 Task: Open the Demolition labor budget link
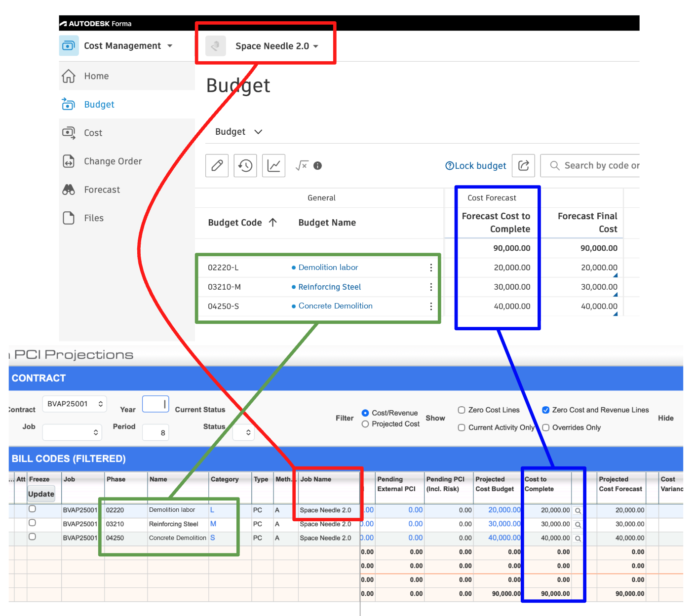tap(328, 268)
